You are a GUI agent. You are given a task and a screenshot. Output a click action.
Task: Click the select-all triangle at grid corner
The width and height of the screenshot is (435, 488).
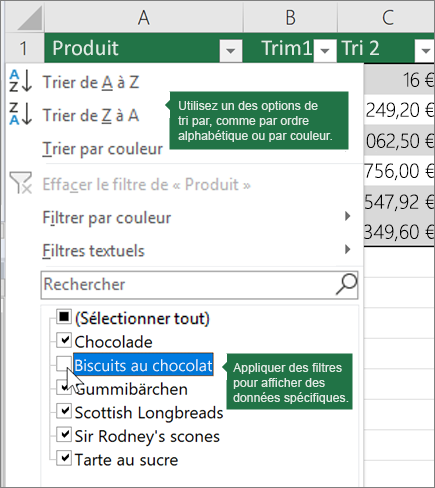click(x=30, y=19)
